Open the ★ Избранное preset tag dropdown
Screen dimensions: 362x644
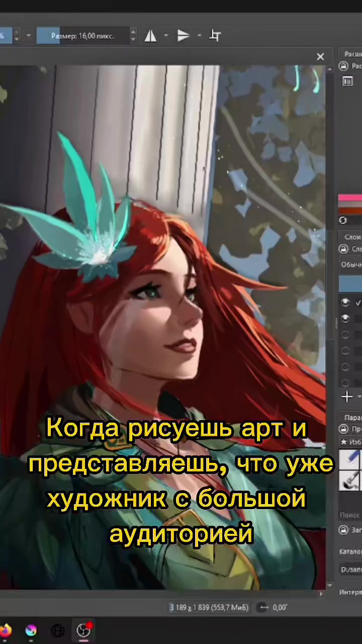[351, 442]
